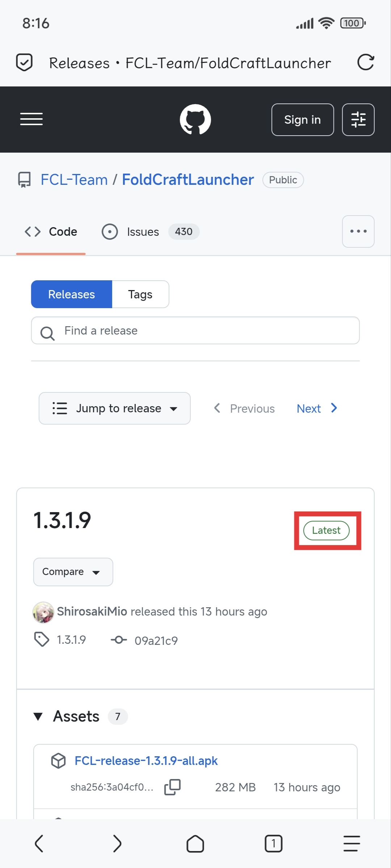
Task: Tap the browser shield security icon
Action: tap(24, 63)
